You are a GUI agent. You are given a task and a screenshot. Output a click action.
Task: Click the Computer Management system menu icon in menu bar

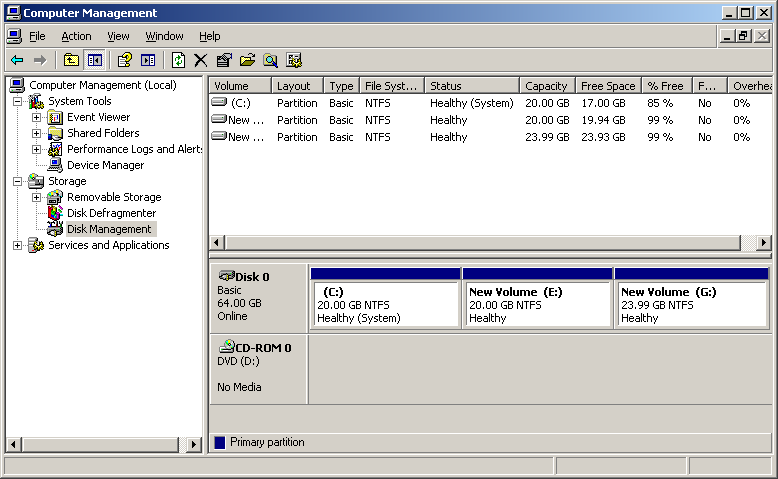click(14, 36)
